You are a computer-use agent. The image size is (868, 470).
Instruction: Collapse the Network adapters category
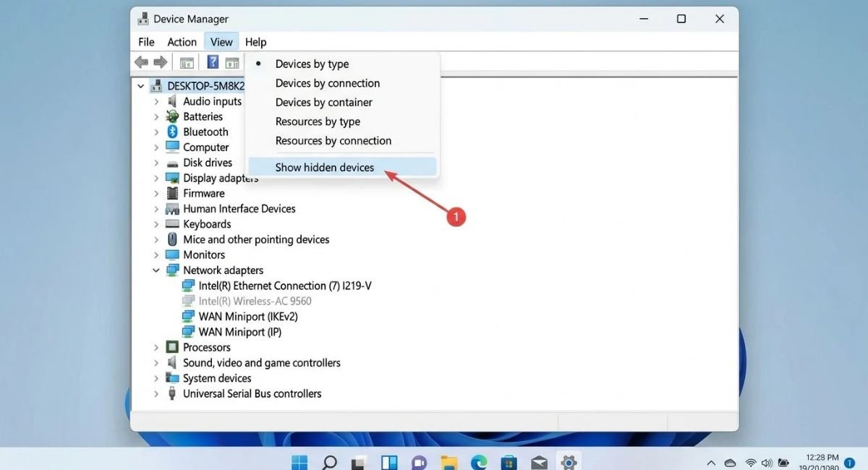coord(156,270)
